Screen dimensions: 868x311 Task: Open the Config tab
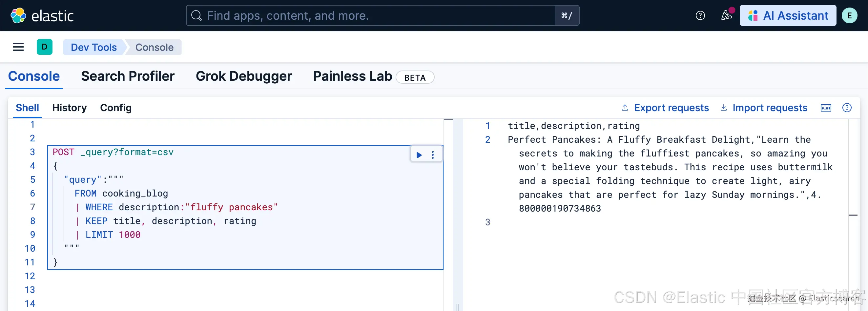(x=116, y=108)
